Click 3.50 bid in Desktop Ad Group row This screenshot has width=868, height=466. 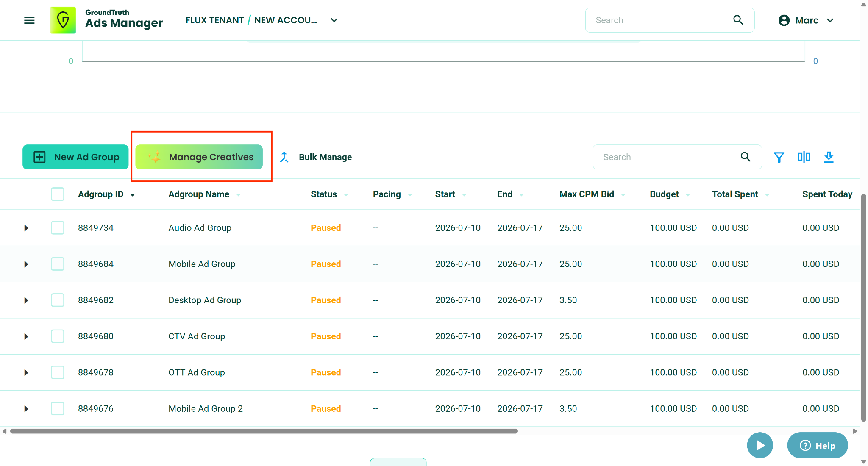[x=568, y=300]
